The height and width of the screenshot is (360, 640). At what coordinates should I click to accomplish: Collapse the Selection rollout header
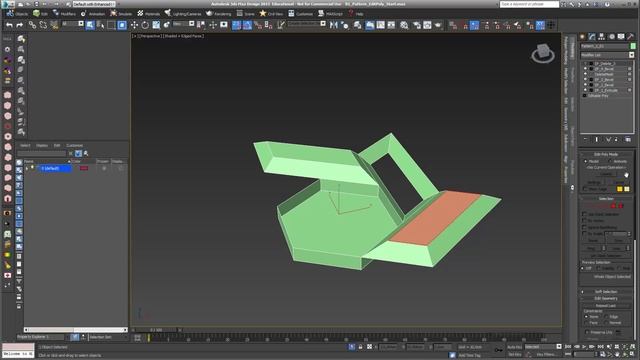(606, 198)
